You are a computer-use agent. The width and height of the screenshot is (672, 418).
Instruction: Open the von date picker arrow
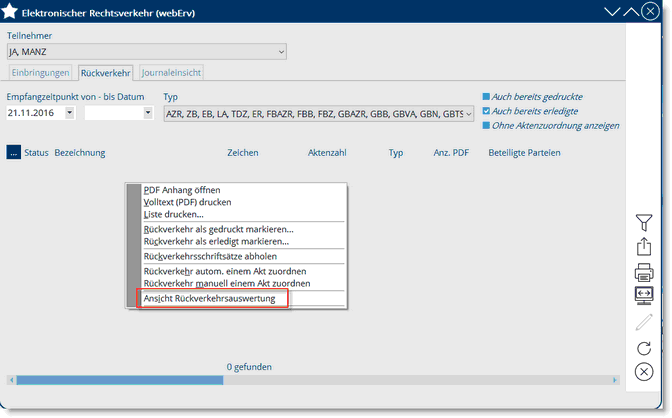pyautogui.click(x=69, y=113)
